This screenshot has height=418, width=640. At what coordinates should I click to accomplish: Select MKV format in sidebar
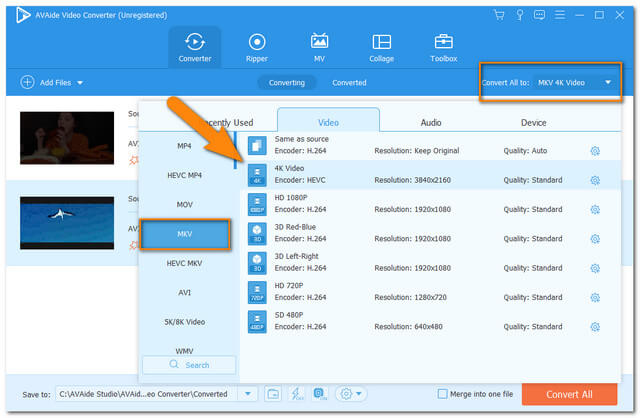[184, 234]
